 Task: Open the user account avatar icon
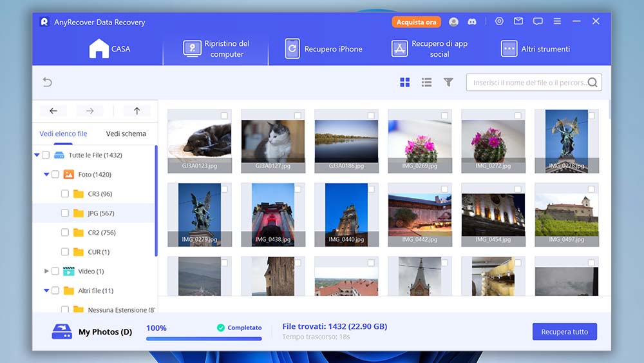(x=453, y=22)
